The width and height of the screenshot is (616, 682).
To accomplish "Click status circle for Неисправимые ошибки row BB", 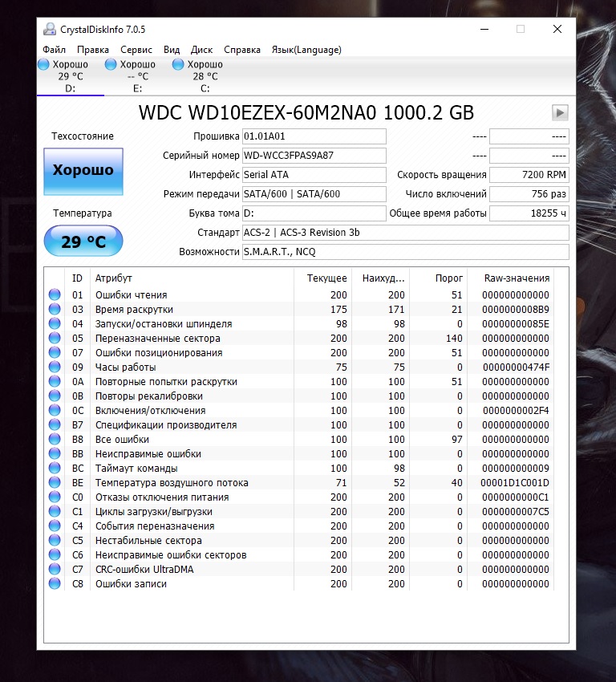I will click(x=55, y=453).
